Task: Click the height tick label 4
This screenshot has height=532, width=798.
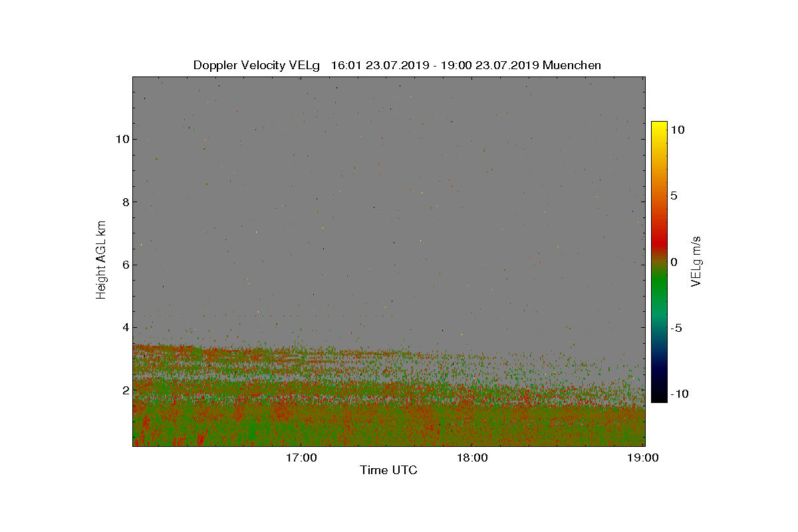Action: tap(124, 327)
